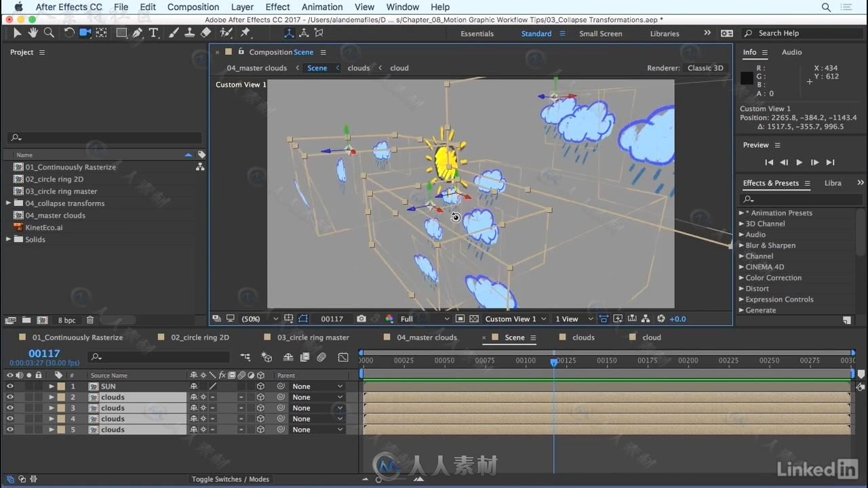Expand the SUN layer properties
868x488 pixels.
[51, 386]
